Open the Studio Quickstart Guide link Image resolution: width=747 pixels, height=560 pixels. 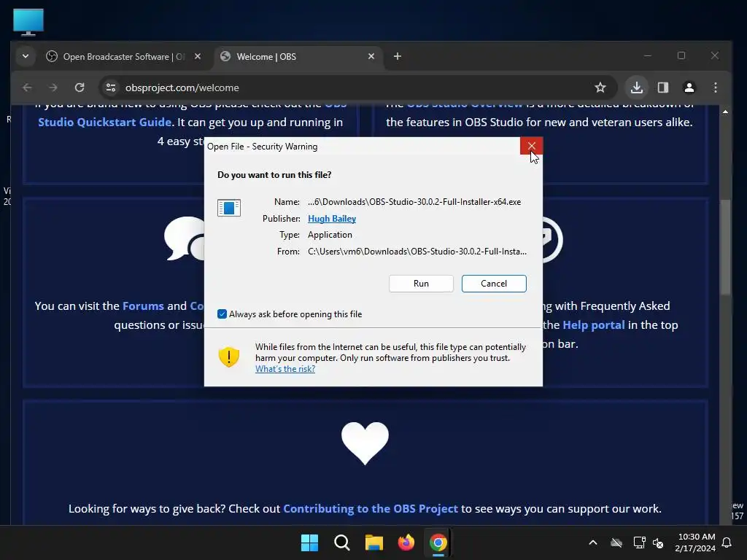[105, 122]
